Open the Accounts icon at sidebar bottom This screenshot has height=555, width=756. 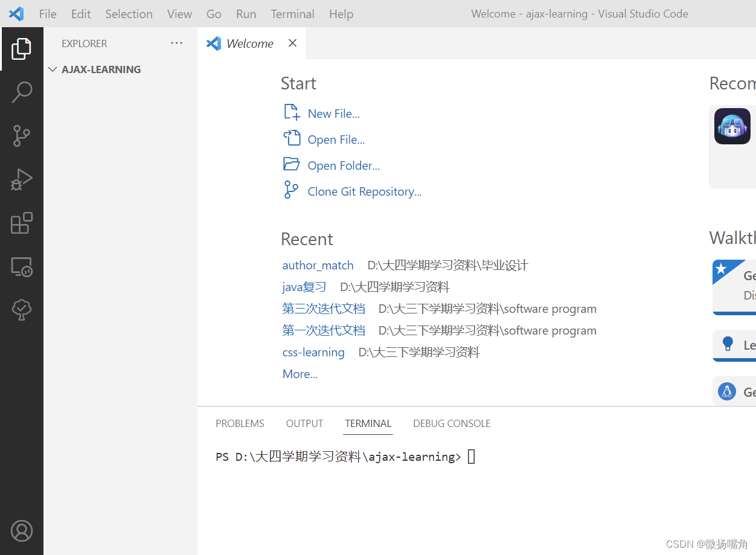22,531
